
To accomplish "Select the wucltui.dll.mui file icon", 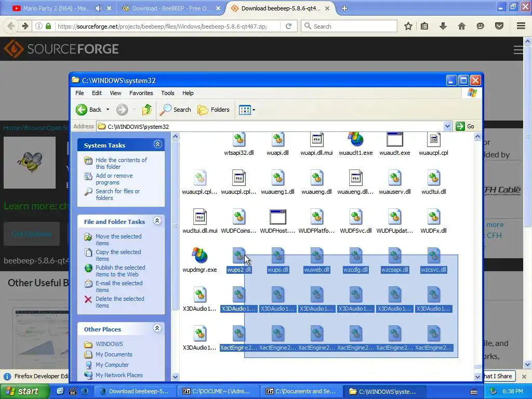I will (x=200, y=217).
